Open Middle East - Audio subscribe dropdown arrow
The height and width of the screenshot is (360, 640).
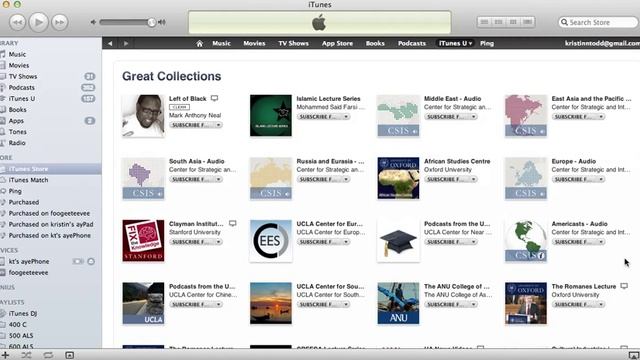point(473,117)
